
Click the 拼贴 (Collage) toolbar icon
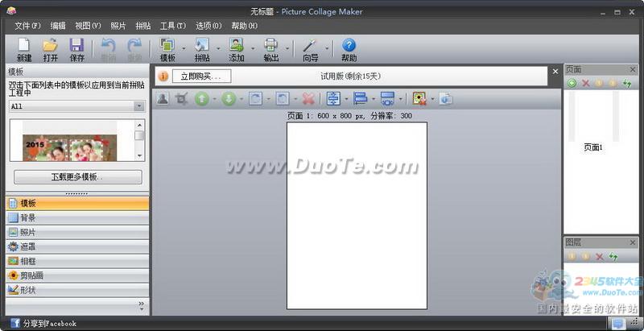point(202,45)
